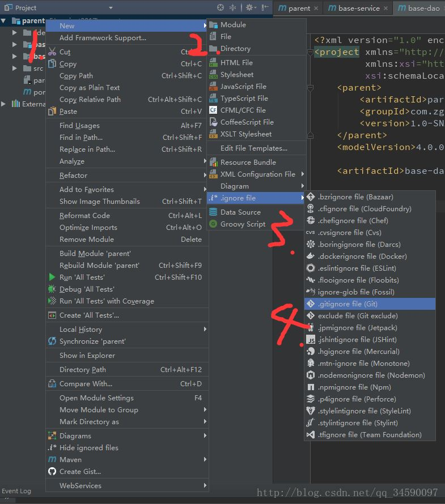Click the fold marker beside opening parent tag
Image resolution: width=445 pixels, height=504 pixels.
[x=310, y=88]
